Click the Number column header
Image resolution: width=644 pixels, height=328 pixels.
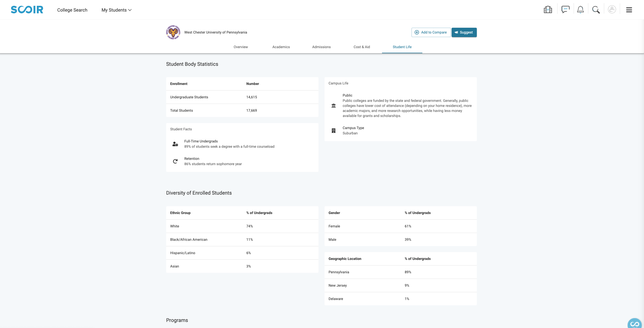tap(253, 84)
